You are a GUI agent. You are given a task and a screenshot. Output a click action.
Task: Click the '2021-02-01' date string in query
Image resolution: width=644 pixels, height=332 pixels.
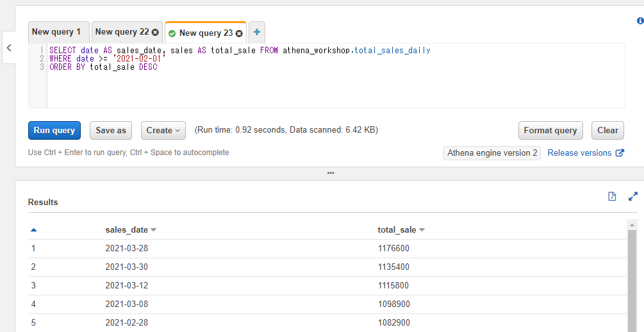pos(139,59)
